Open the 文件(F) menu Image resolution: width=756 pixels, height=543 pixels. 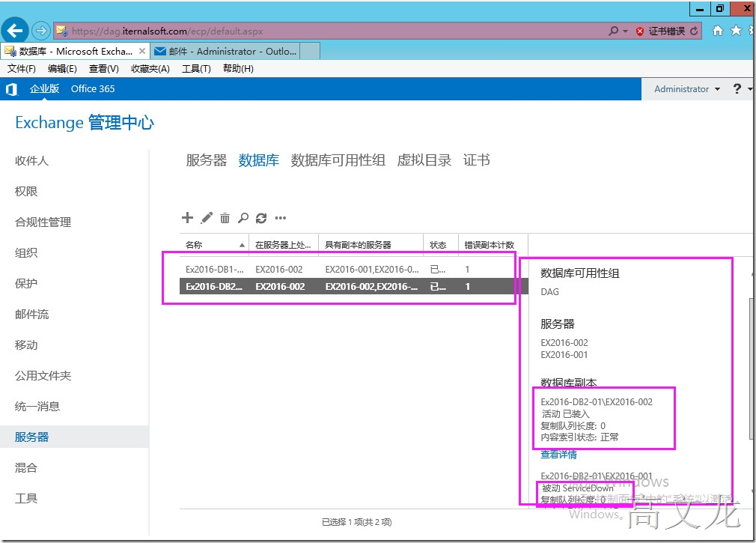[x=21, y=68]
